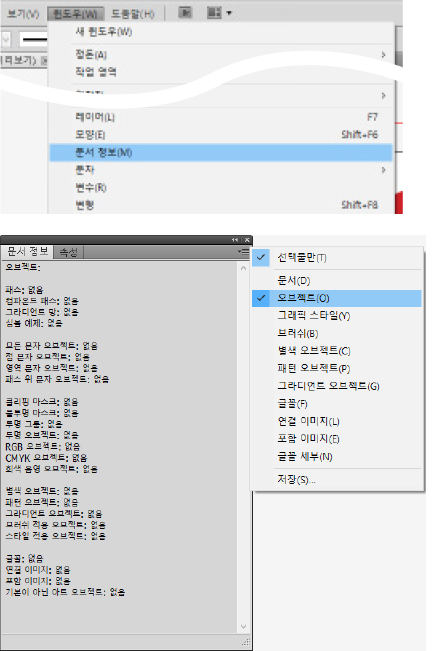Click the 연결 이미지: 없음 line in the panel
The height and width of the screenshot is (651, 438).
(x=38, y=570)
